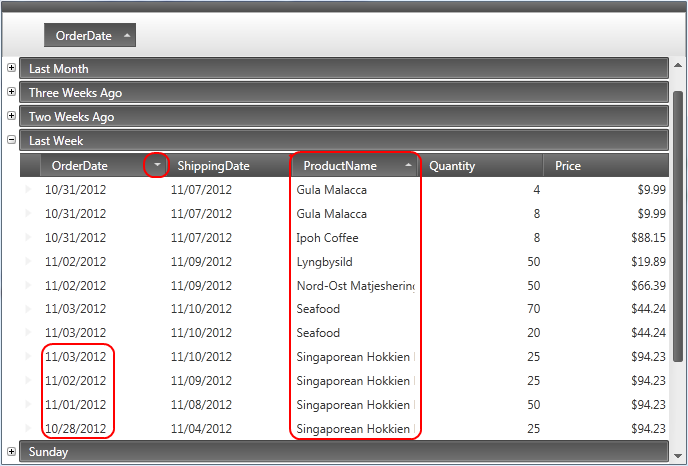
Task: Sort by ShippingDate column header
Action: pos(214,166)
